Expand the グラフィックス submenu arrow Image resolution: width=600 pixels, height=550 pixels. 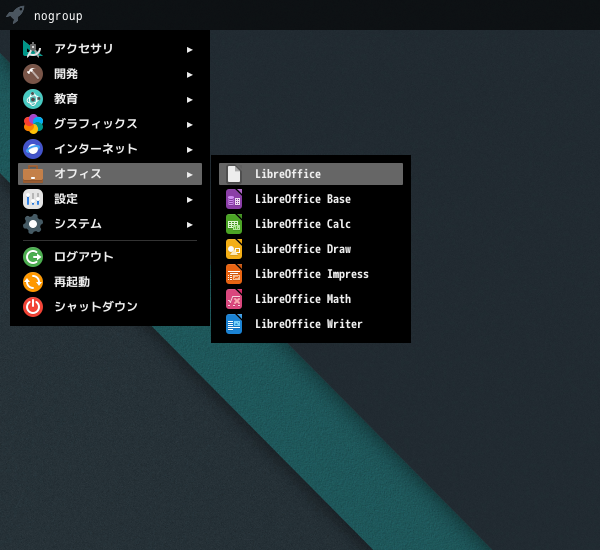coord(189,125)
